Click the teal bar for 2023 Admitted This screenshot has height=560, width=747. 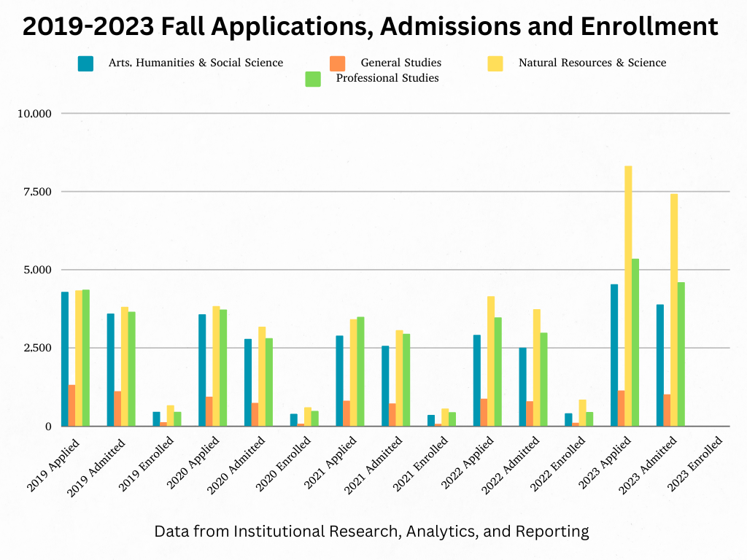[x=660, y=365]
